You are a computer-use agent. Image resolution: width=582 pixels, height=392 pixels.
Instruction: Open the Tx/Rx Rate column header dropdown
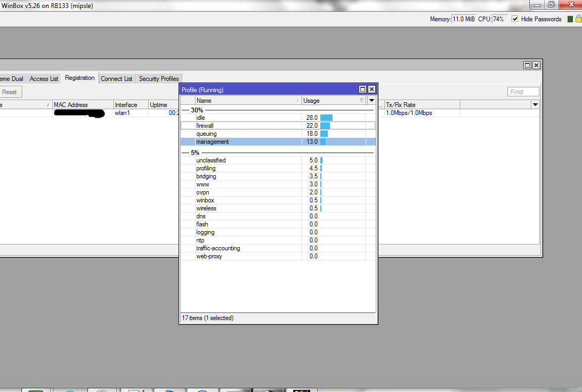pos(535,104)
